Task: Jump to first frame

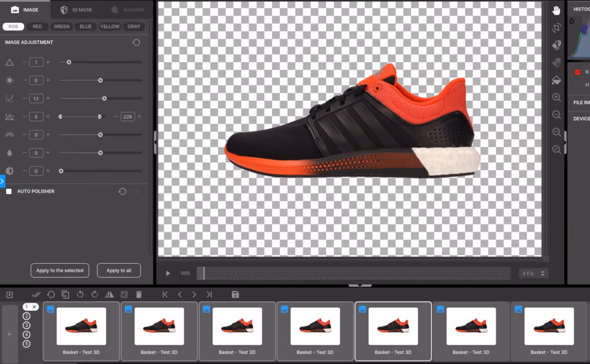Action: pos(165,294)
